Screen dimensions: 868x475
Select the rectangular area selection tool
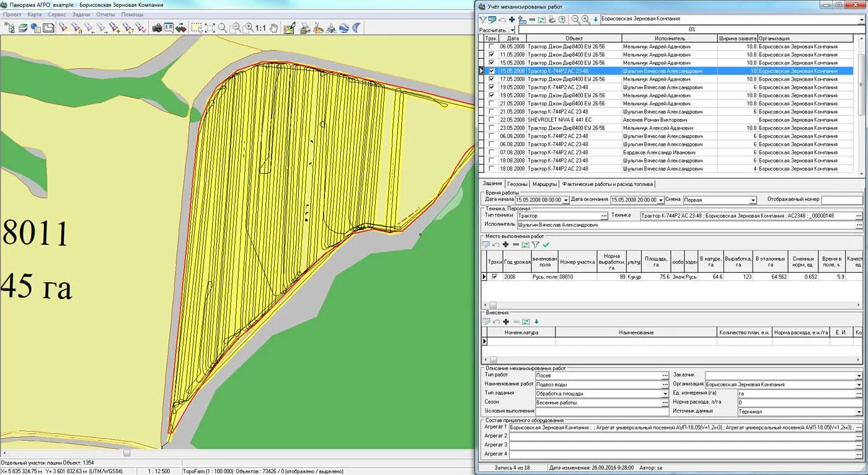click(196, 28)
